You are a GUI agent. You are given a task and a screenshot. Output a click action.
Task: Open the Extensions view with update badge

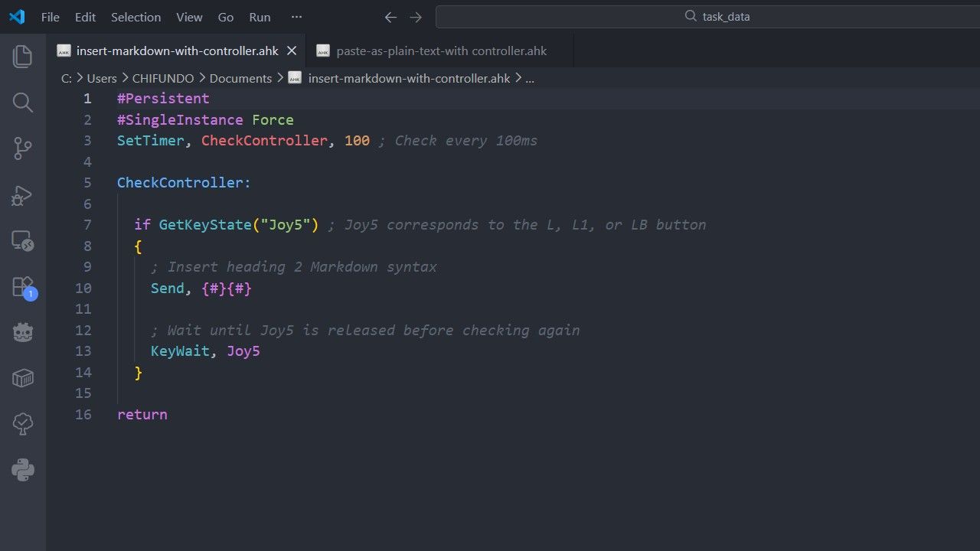[23, 288]
